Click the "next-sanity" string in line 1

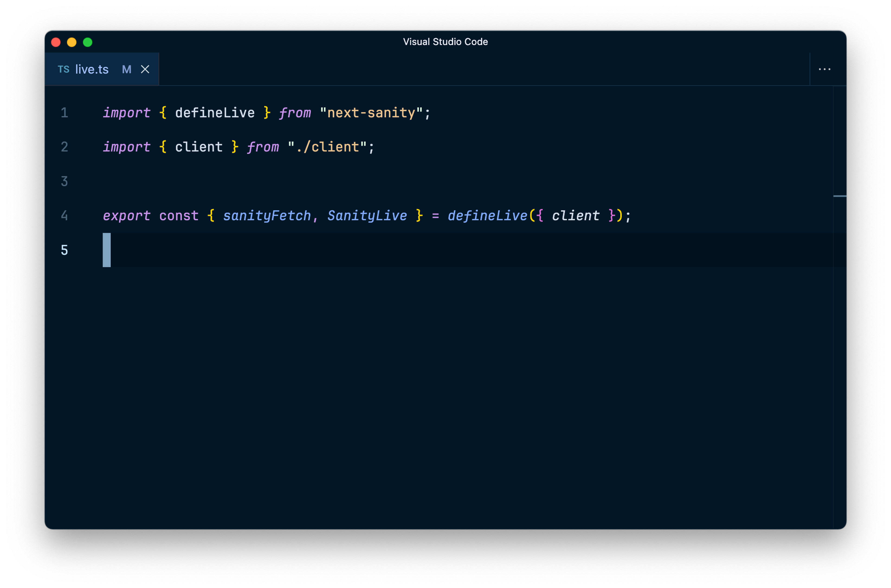click(371, 113)
